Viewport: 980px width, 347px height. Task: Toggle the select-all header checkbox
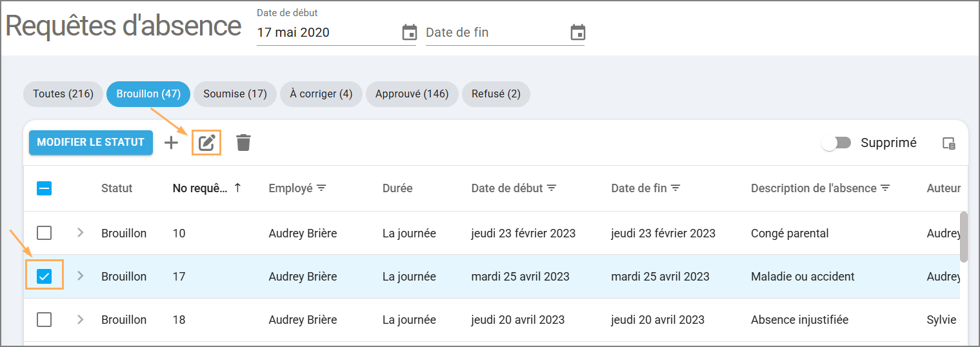click(45, 188)
